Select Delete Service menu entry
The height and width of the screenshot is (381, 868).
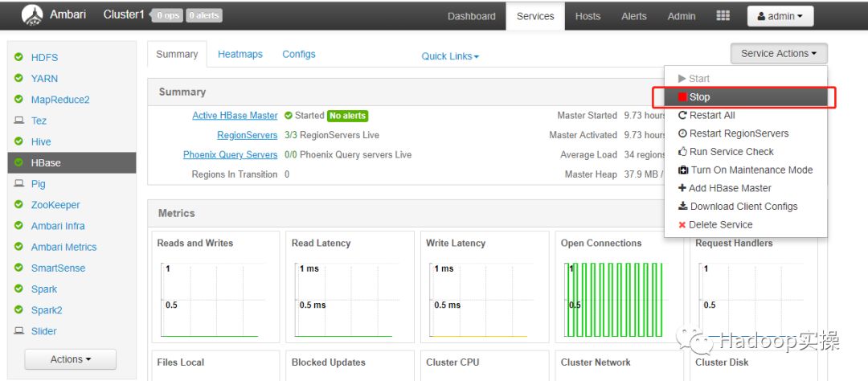tap(746, 225)
